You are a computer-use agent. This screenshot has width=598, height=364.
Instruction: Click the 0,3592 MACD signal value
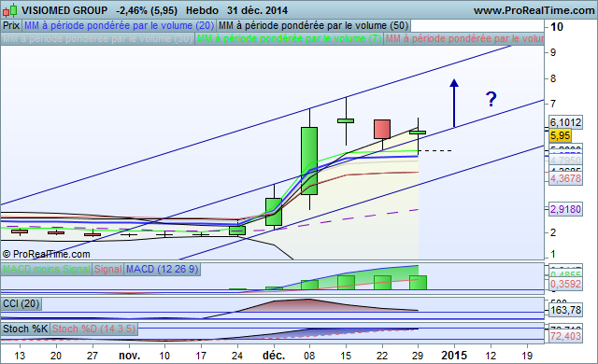pyautogui.click(x=565, y=284)
